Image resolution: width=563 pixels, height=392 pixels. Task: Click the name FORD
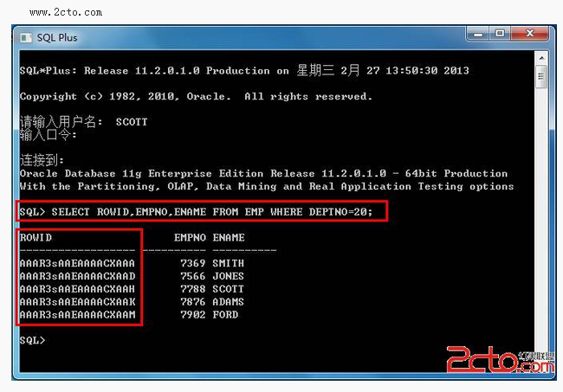(x=225, y=314)
